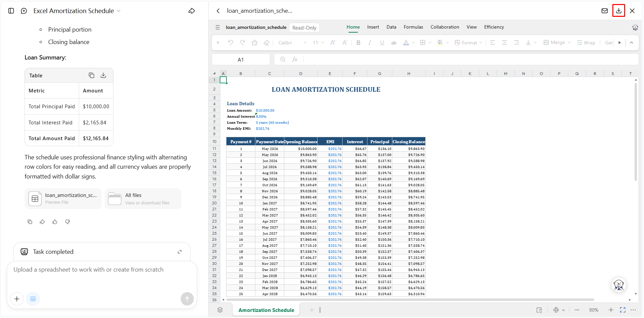
Task: Switch to the Collaboration tab
Action: point(444,27)
